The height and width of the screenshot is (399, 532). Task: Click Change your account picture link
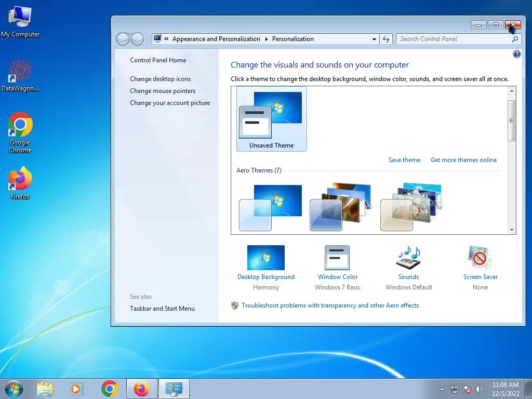pyautogui.click(x=170, y=103)
